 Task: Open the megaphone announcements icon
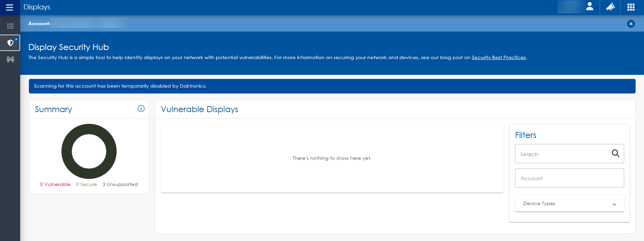[x=610, y=7]
